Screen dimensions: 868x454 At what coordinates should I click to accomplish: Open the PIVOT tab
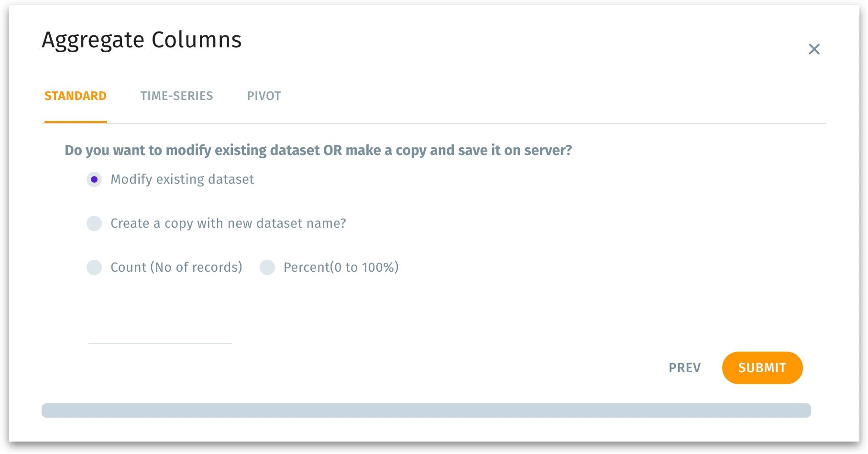pyautogui.click(x=264, y=96)
